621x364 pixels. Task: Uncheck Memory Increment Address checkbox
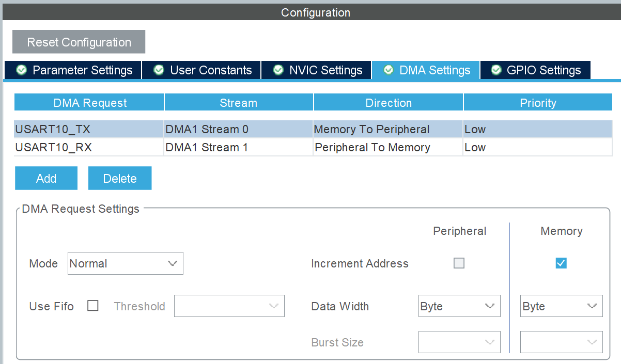[x=561, y=263]
